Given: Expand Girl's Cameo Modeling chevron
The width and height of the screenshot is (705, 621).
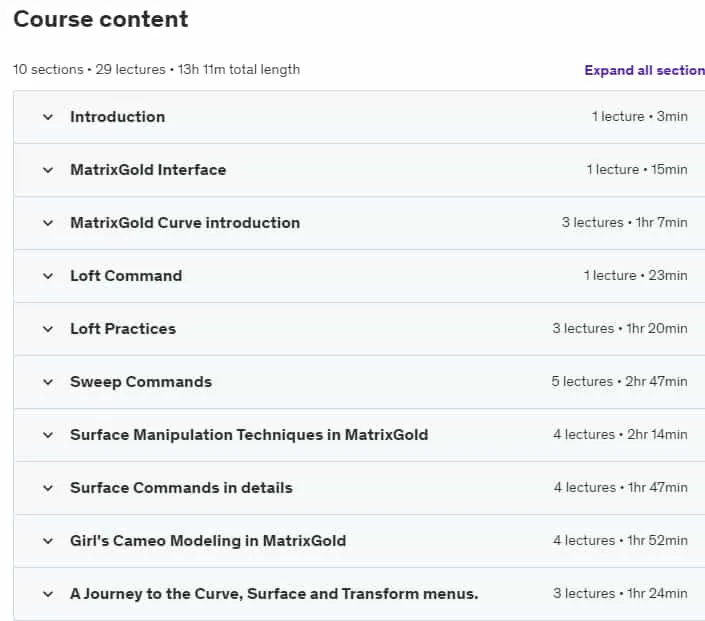Looking at the screenshot, I should click(48, 541).
